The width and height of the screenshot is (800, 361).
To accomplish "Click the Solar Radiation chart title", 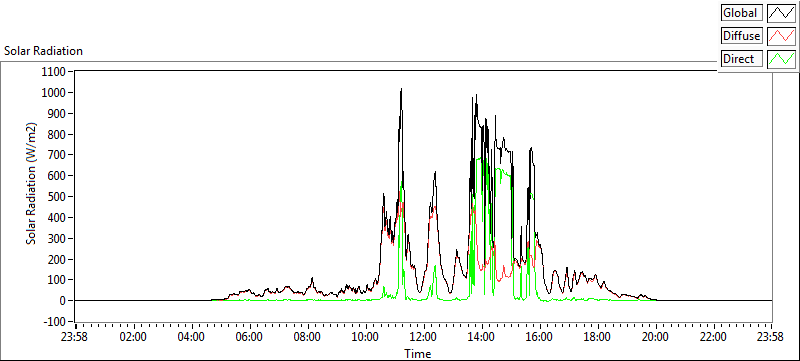I will [x=43, y=51].
